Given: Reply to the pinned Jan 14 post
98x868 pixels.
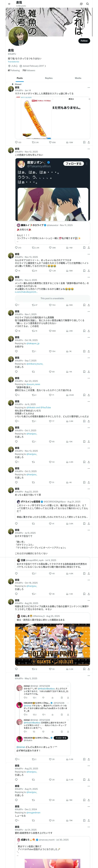Looking at the screenshot, I should [16, 142].
